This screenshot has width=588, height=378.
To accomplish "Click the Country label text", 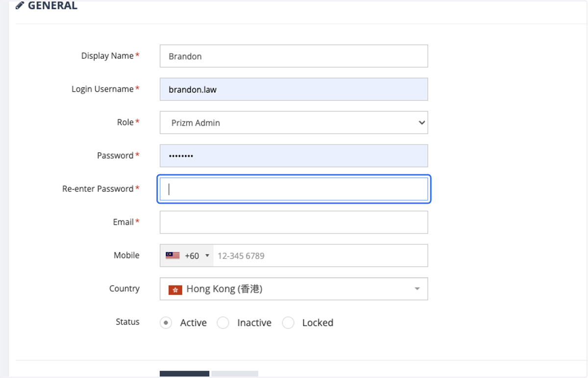I will click(x=124, y=289).
